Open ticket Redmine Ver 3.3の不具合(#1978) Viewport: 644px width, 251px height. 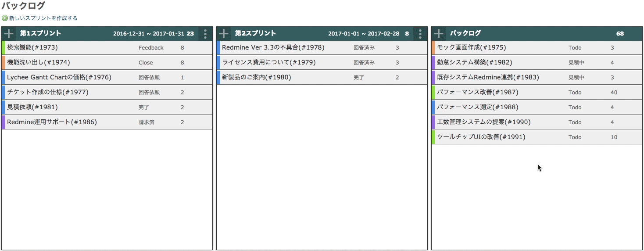coord(273,47)
